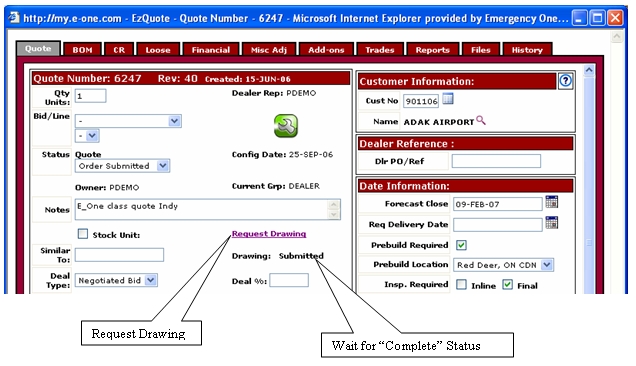Viewport: 636px width, 366px height.
Task: Open the Order Submitted status dropdown
Action: [x=122, y=166]
